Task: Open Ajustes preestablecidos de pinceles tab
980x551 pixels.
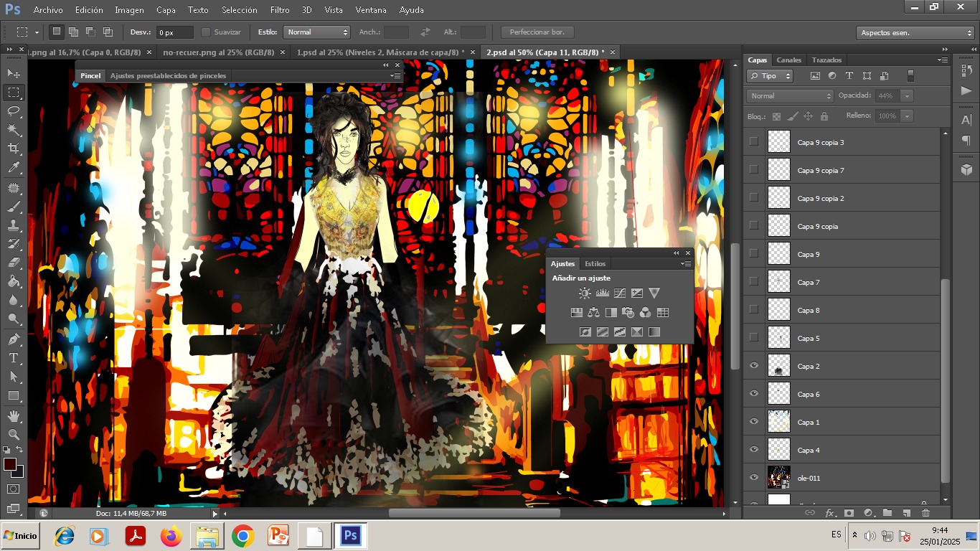Action: (168, 75)
